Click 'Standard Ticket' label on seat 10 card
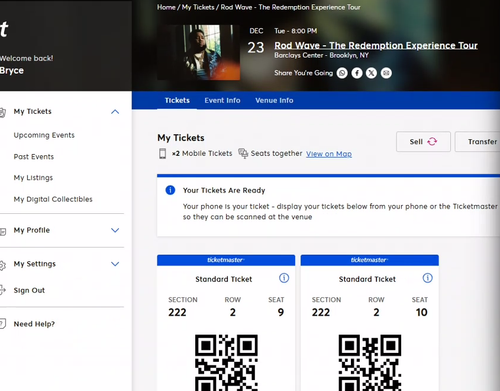This screenshot has width=500, height=391. [x=367, y=279]
